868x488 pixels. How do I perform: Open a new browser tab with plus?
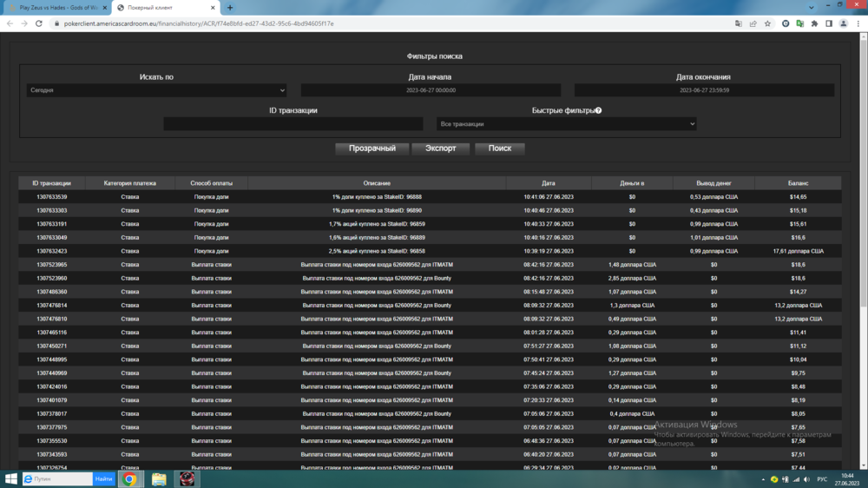click(x=230, y=8)
